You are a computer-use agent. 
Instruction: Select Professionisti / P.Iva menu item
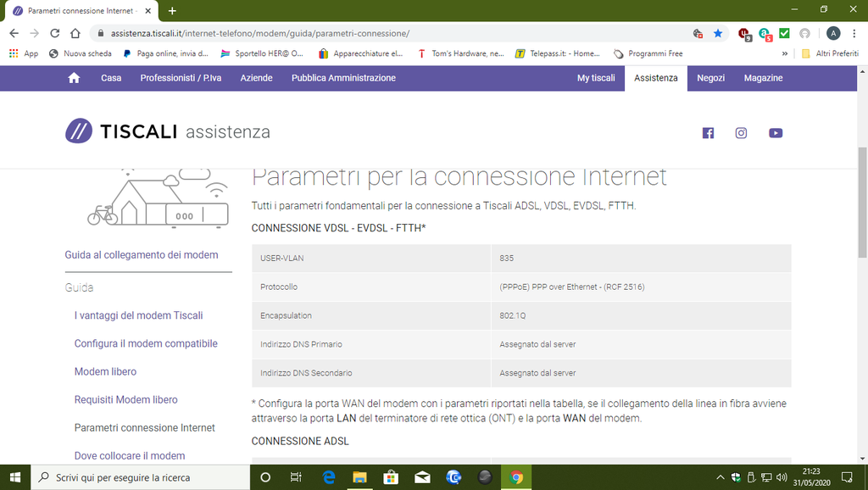[x=181, y=78]
